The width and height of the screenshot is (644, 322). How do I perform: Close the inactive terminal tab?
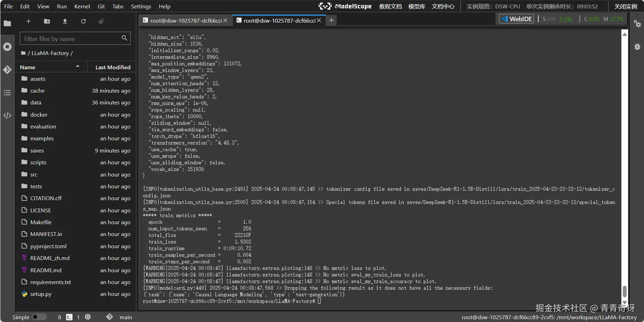point(225,21)
